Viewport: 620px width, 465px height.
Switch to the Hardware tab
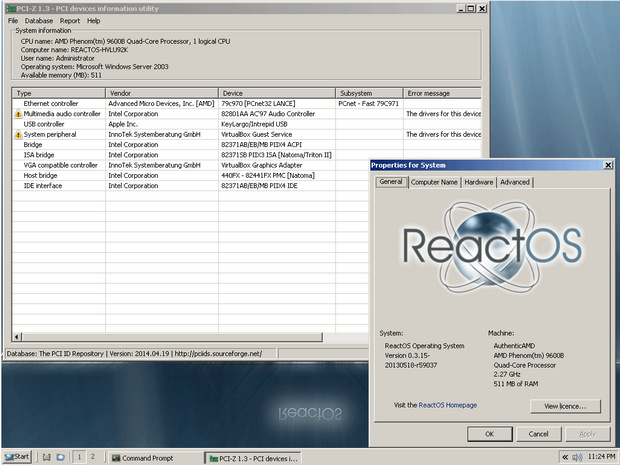(x=478, y=182)
